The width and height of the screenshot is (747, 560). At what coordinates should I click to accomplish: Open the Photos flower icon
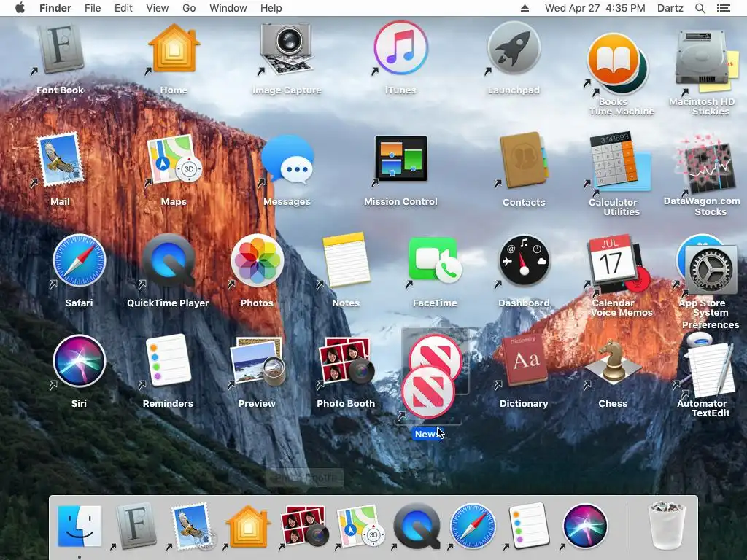tap(258, 260)
